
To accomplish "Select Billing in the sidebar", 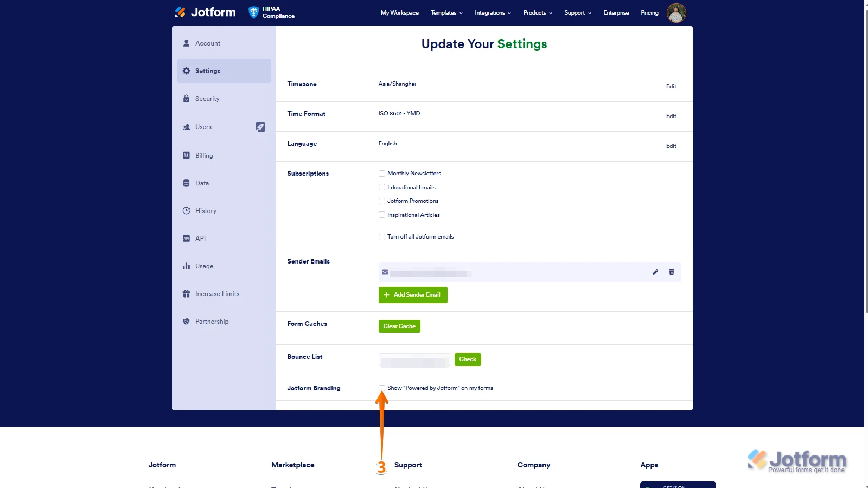I will coord(204,156).
